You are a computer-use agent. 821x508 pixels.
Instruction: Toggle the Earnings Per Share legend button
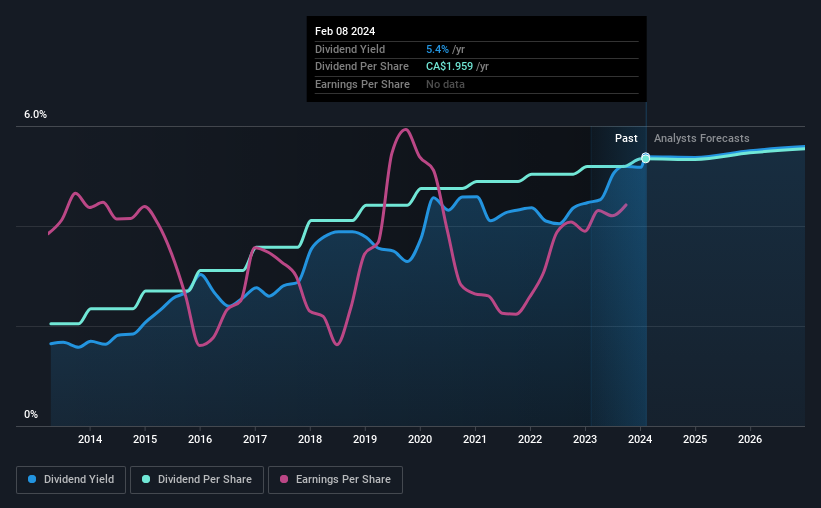[335, 480]
